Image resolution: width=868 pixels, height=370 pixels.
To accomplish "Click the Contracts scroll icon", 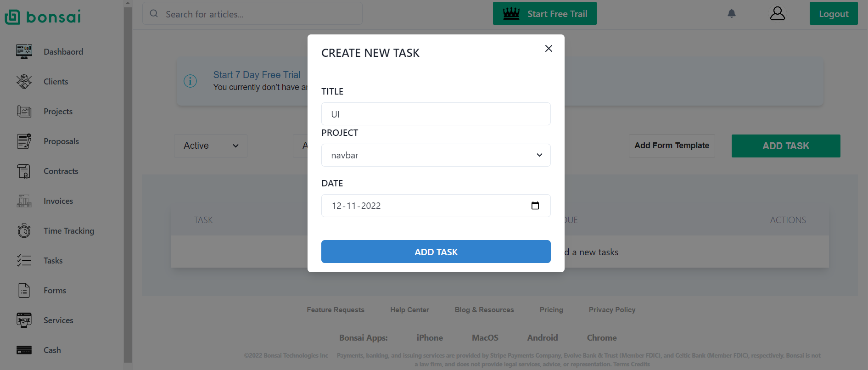I will [24, 171].
